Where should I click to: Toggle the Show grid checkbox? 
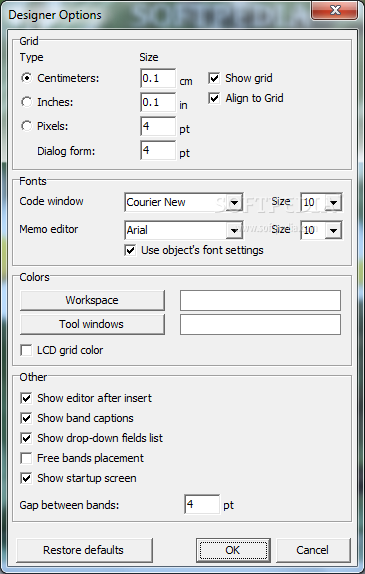click(214, 78)
